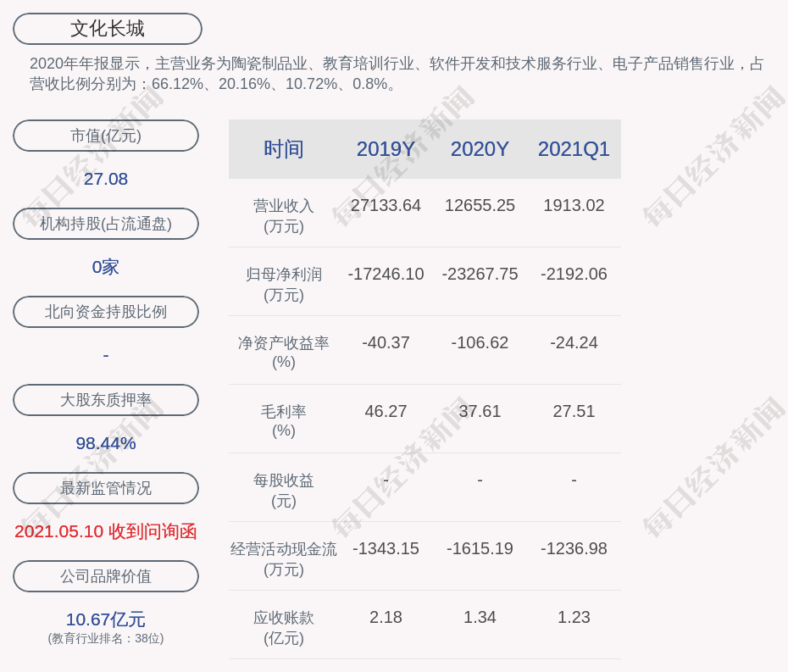Click the cash flow cell -1236.98
The height and width of the screenshot is (672, 788).
point(574,548)
